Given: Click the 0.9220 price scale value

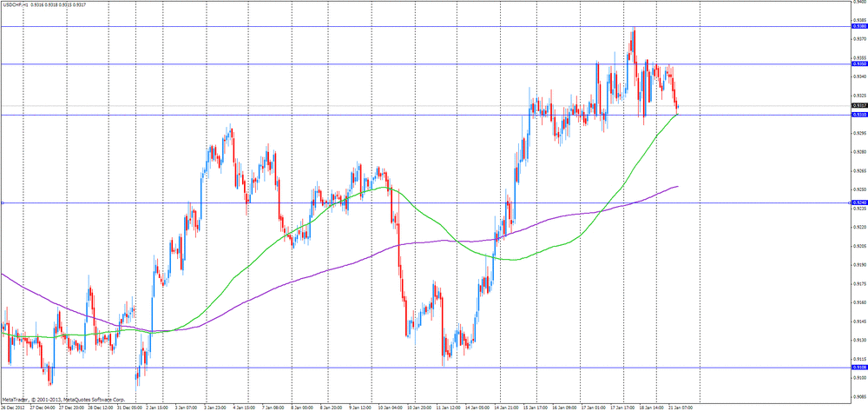Looking at the screenshot, I should point(860,227).
